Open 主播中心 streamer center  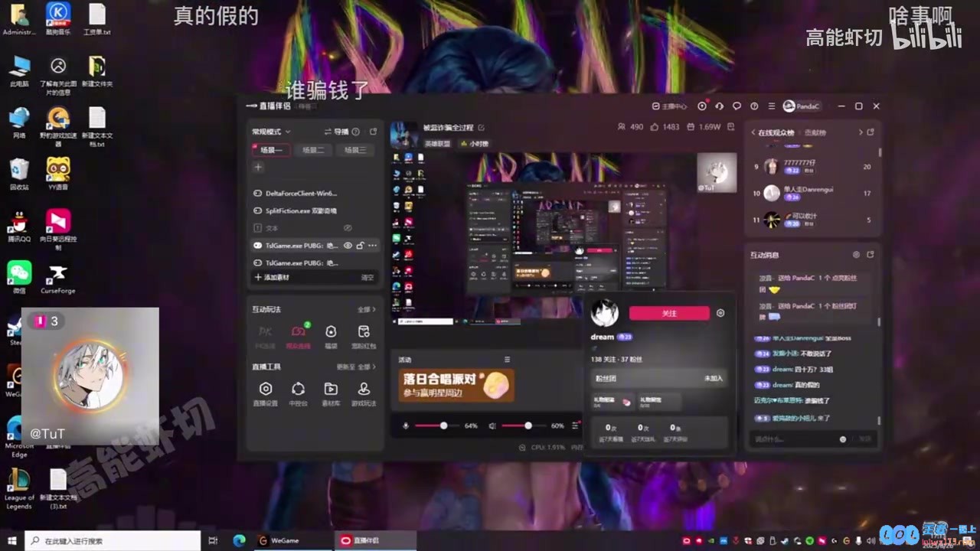669,106
